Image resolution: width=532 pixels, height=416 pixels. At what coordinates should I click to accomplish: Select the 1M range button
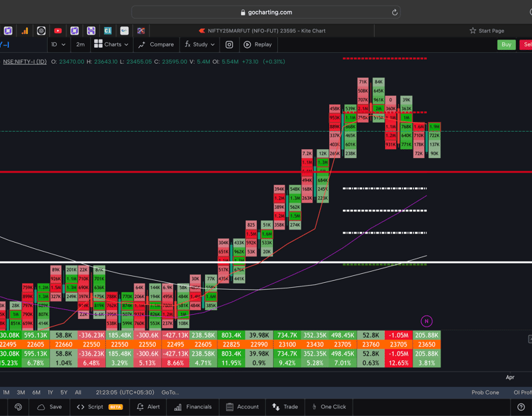[6, 392]
